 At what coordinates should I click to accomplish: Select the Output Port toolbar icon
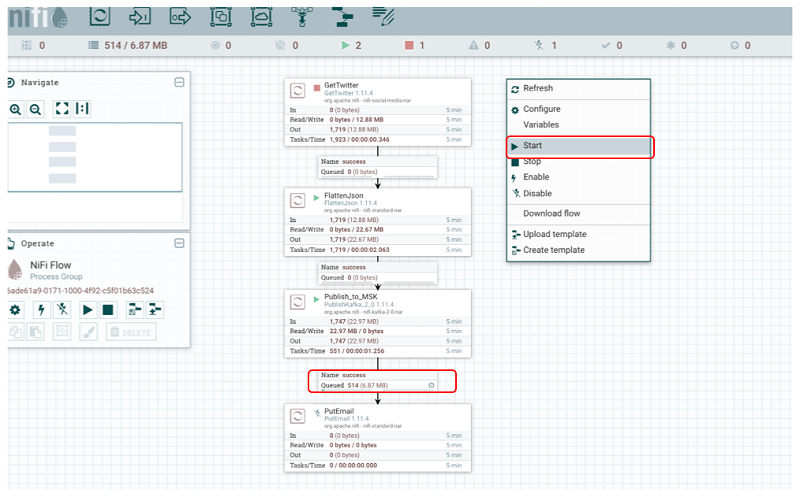pos(180,17)
